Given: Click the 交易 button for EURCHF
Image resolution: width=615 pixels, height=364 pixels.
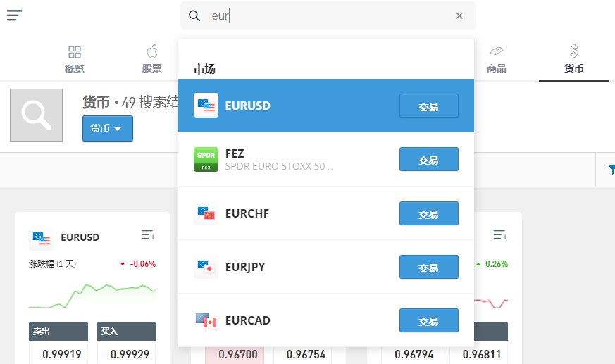Looking at the screenshot, I should click(x=429, y=213).
